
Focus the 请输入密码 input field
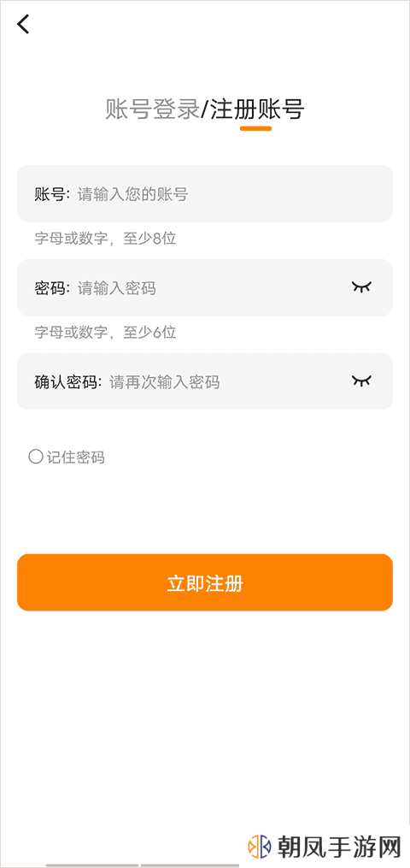click(205, 288)
